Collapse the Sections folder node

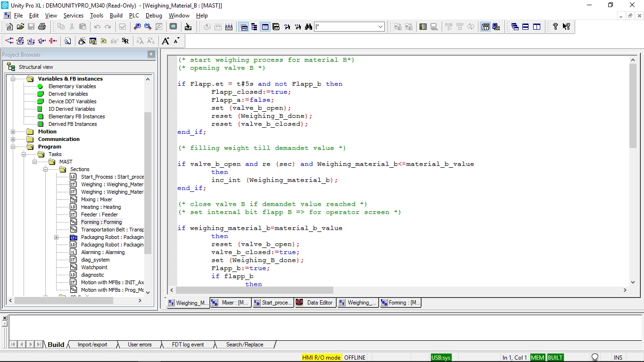coord(46,169)
